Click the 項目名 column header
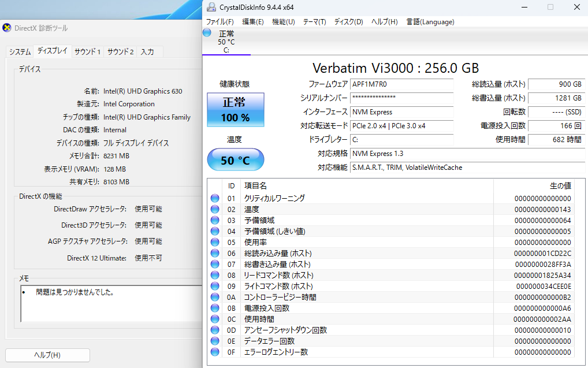Image resolution: width=588 pixels, height=368 pixels. [255, 185]
